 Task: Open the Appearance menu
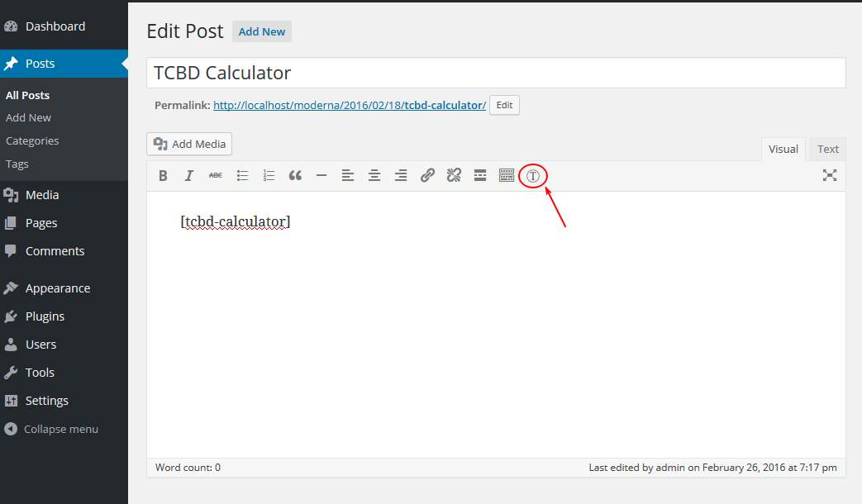coord(64,288)
